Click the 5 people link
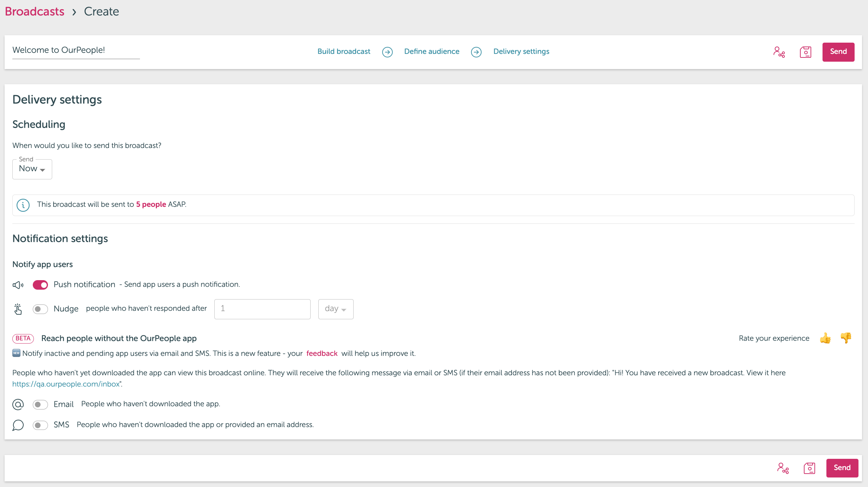This screenshot has height=487, width=868. point(151,204)
